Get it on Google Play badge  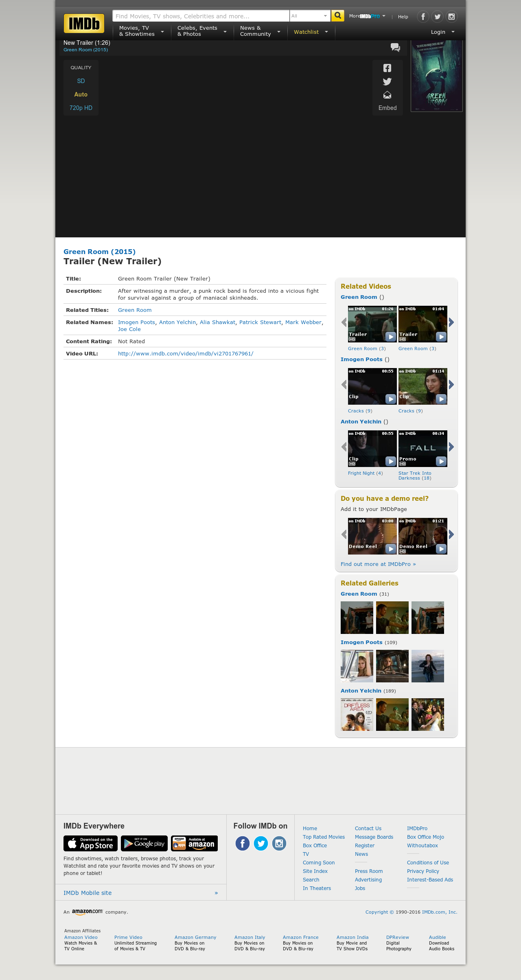pyautogui.click(x=144, y=843)
